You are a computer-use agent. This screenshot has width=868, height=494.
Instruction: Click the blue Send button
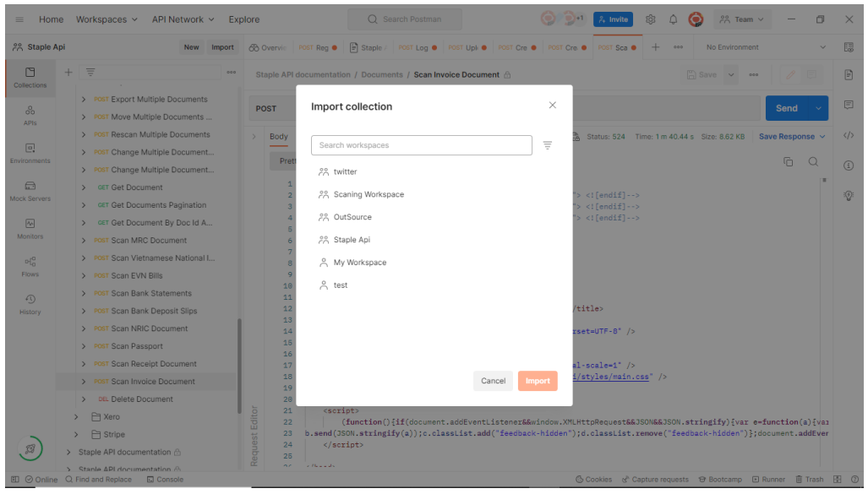click(787, 108)
